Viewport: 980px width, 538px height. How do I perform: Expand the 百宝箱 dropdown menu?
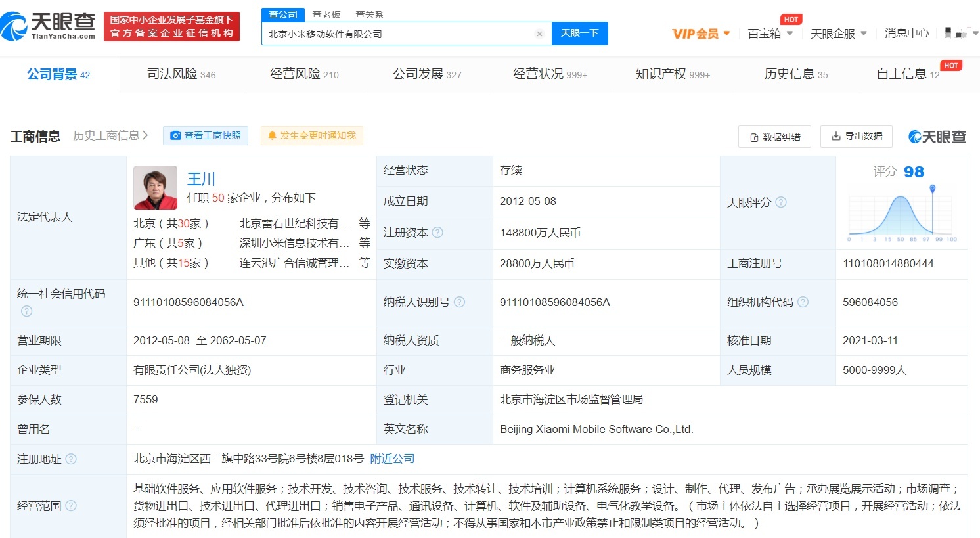770,34
